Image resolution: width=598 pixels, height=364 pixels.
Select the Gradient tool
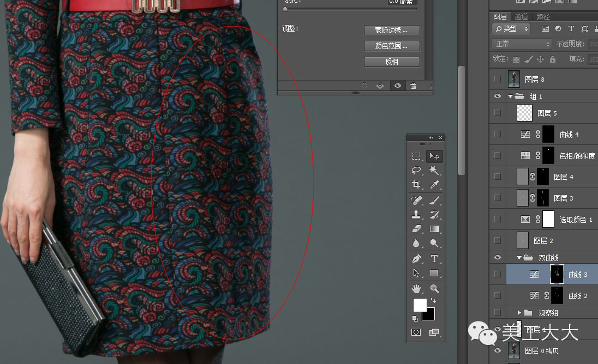pos(434,229)
